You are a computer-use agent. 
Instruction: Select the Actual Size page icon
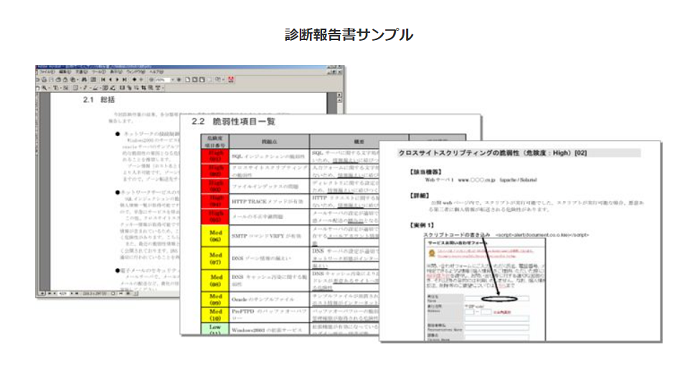tap(188, 79)
